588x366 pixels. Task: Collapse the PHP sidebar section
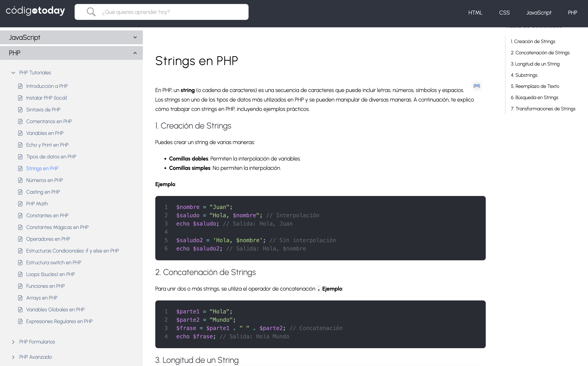(x=71, y=53)
